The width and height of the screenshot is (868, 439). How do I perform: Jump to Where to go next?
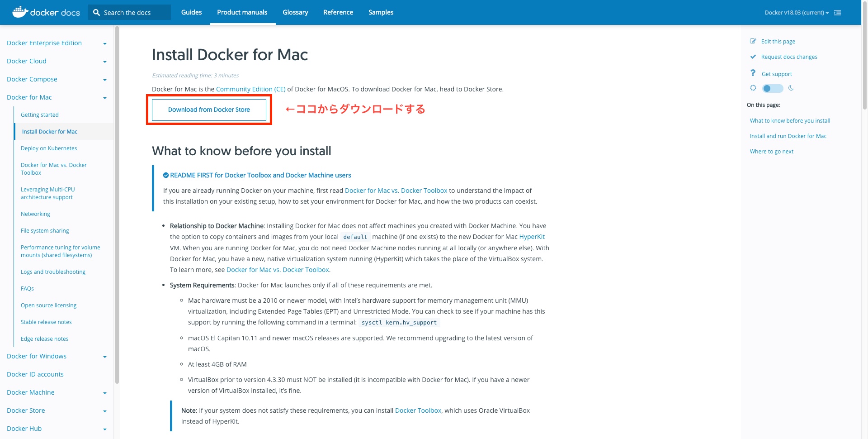(772, 151)
